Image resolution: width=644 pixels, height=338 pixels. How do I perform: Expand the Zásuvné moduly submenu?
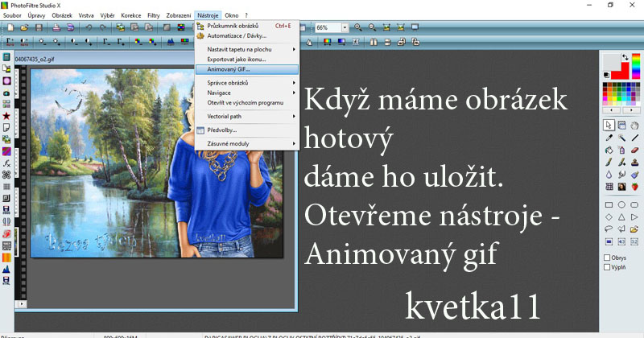tap(247, 144)
